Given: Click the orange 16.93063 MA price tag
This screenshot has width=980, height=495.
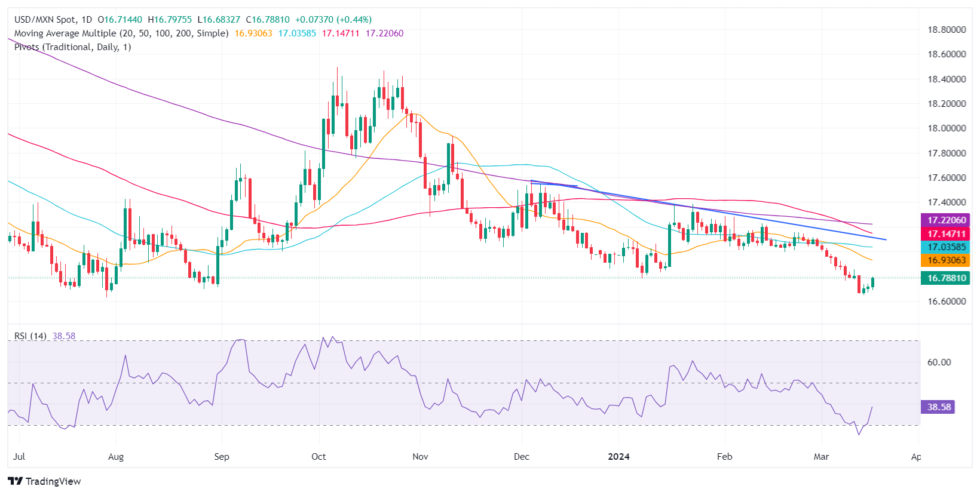Looking at the screenshot, I should pyautogui.click(x=945, y=260).
